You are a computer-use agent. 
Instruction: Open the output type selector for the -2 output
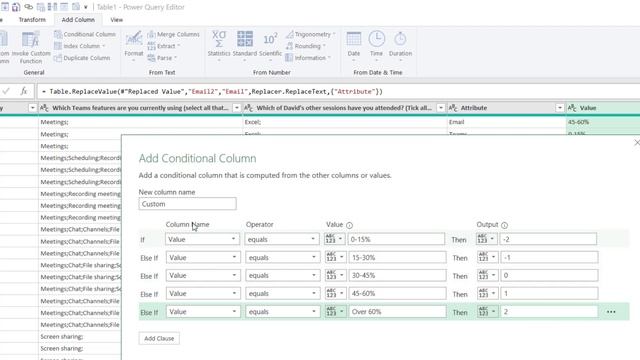pyautogui.click(x=487, y=239)
